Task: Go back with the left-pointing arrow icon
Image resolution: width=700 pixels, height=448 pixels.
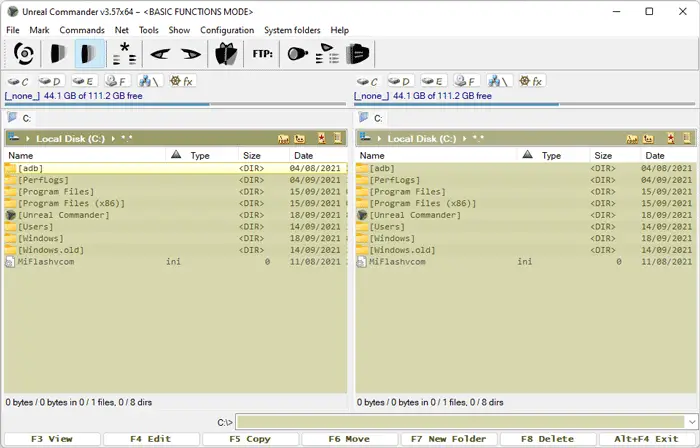Action: [x=160, y=54]
